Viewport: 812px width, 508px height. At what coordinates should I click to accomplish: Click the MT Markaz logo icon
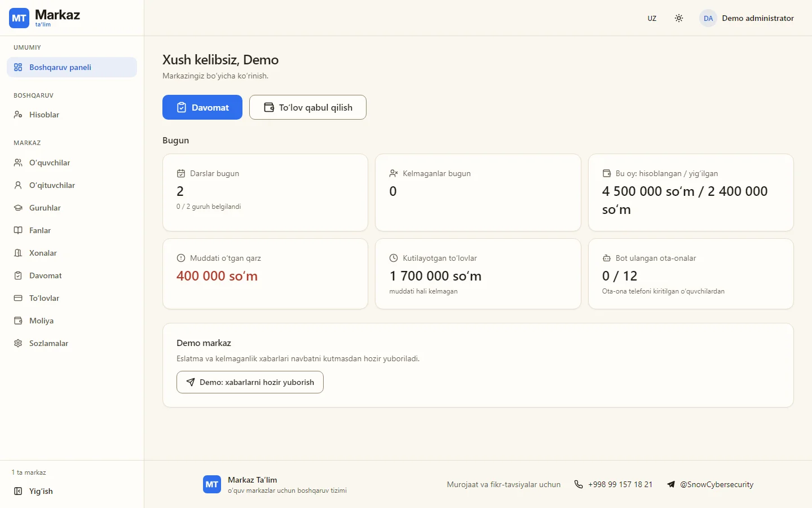[x=19, y=18]
